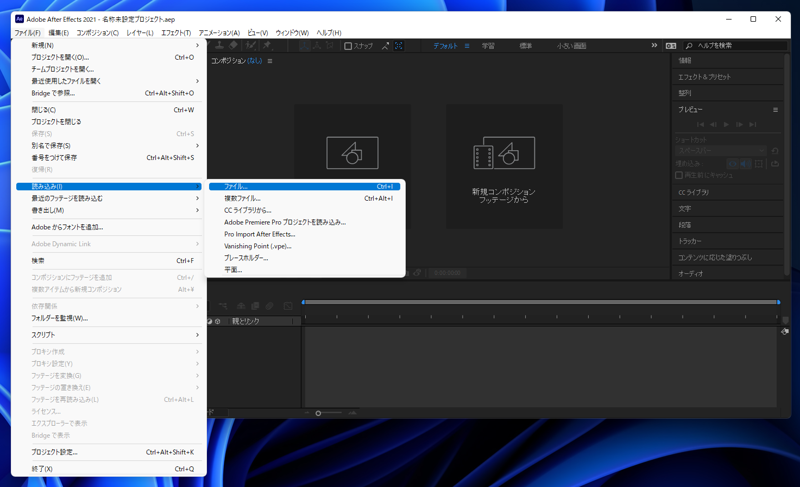This screenshot has height=487, width=800.
Task: Select the Clone Stamp tool
Action: tap(219, 45)
